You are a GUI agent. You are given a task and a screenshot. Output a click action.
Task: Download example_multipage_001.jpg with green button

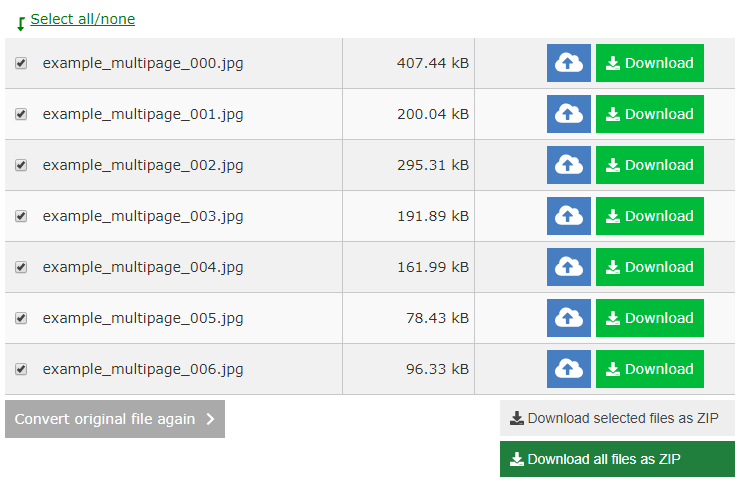click(649, 114)
